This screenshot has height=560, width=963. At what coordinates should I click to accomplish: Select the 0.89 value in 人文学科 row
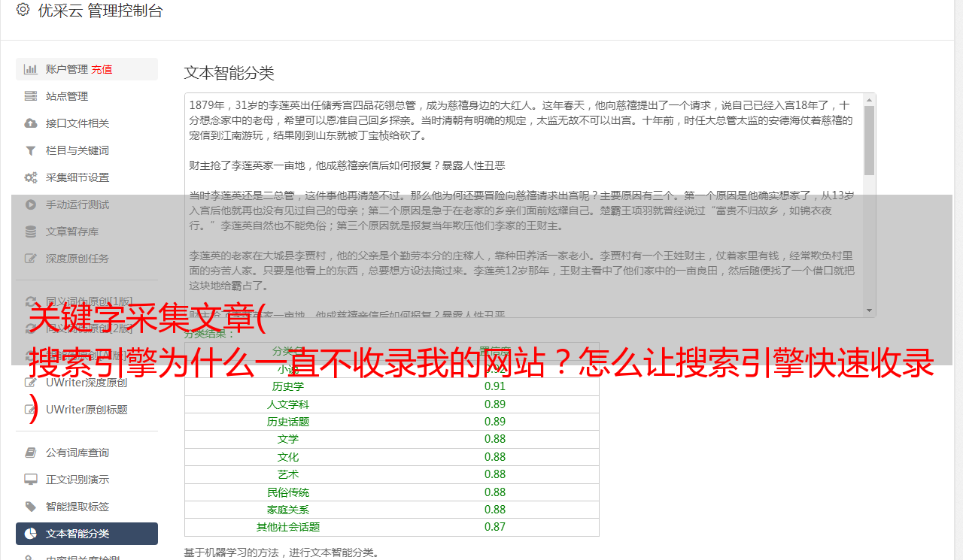[x=495, y=404]
